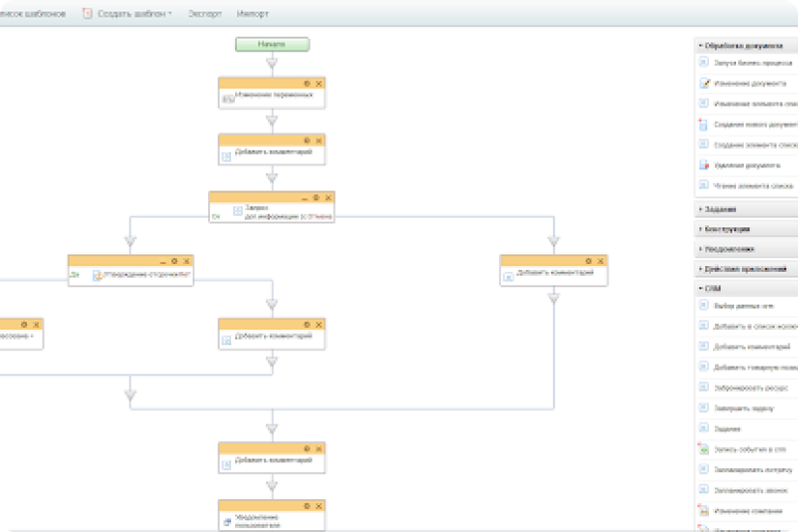This screenshot has height=532, width=798.
Task: Collapse the 'Запрос доп. информации' block
Action: pyautogui.click(x=304, y=197)
